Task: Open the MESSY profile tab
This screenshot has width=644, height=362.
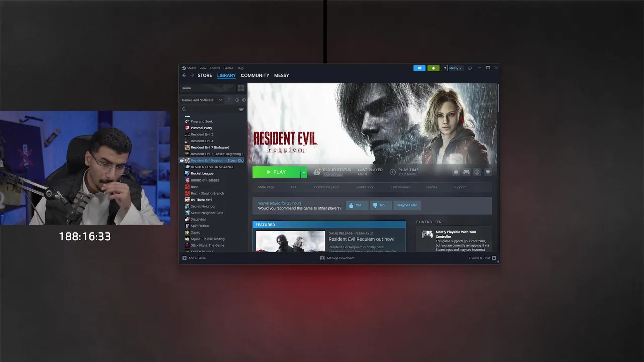Action: [281, 75]
